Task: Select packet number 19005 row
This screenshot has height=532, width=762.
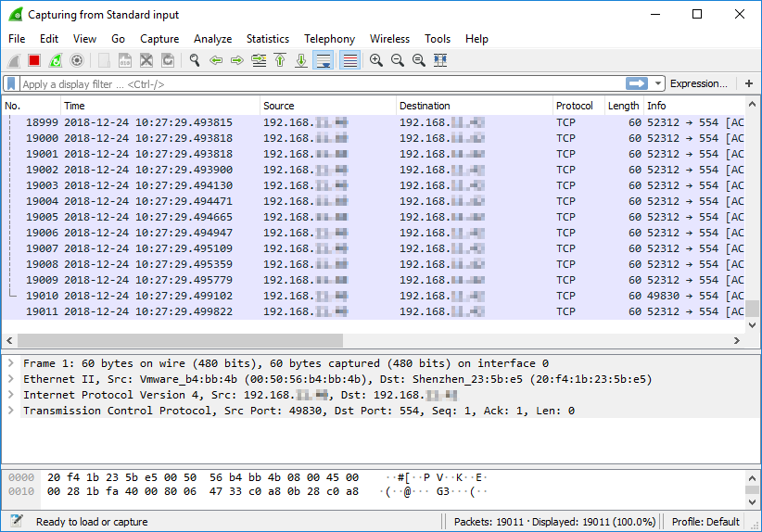Action: click(373, 217)
